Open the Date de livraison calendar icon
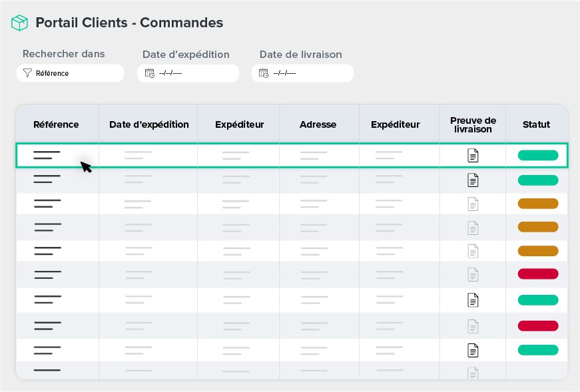The height and width of the screenshot is (392, 580). click(x=263, y=73)
